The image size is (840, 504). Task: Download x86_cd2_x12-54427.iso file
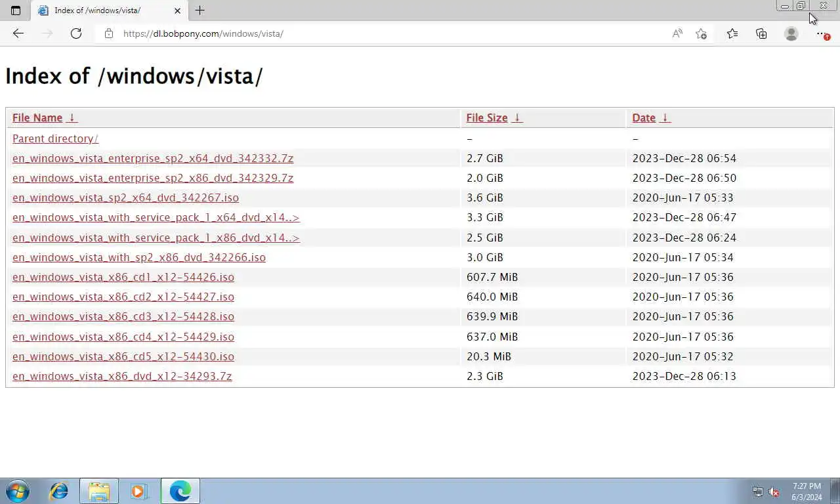123,297
